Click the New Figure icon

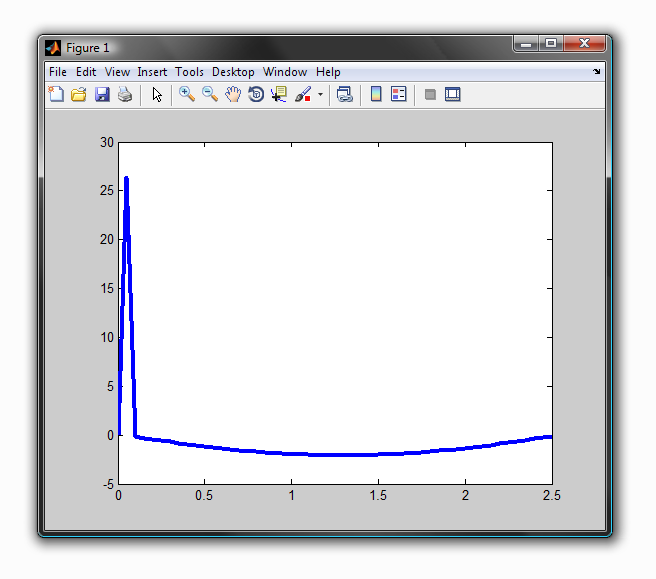pyautogui.click(x=56, y=95)
